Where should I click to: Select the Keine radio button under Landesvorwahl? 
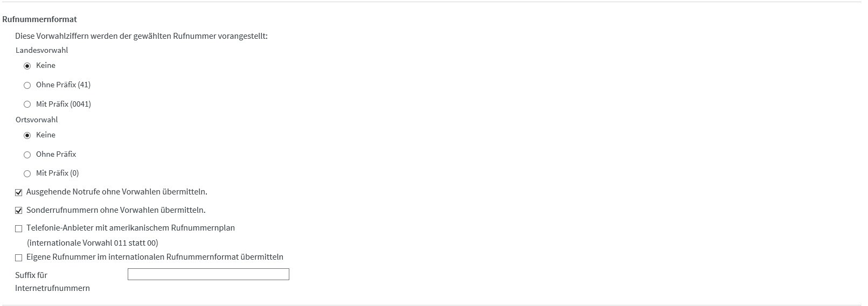coord(27,66)
